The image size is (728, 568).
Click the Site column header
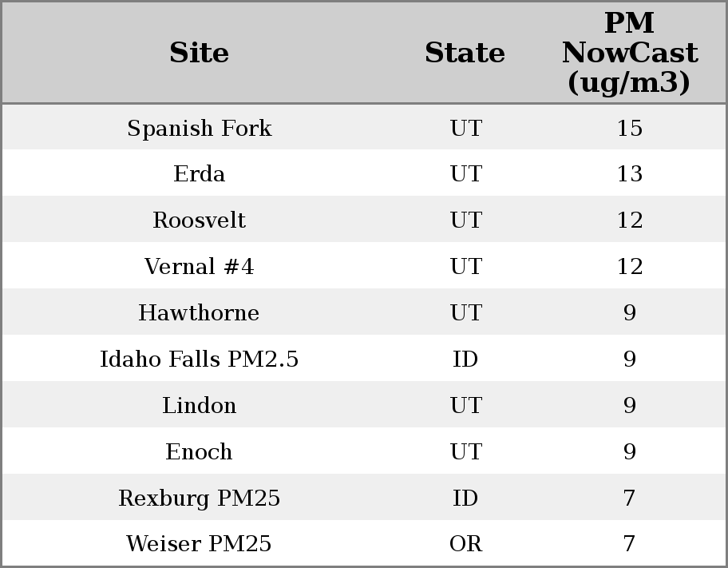(199, 53)
